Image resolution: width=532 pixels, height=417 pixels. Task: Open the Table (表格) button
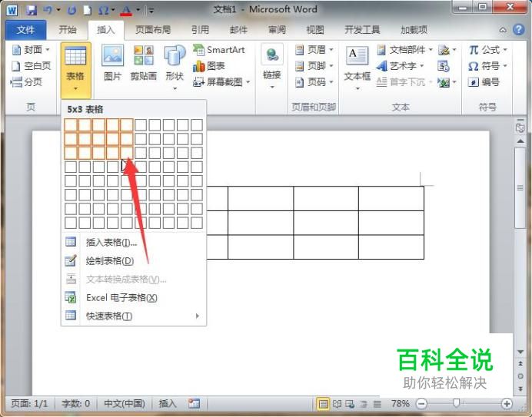(75, 70)
